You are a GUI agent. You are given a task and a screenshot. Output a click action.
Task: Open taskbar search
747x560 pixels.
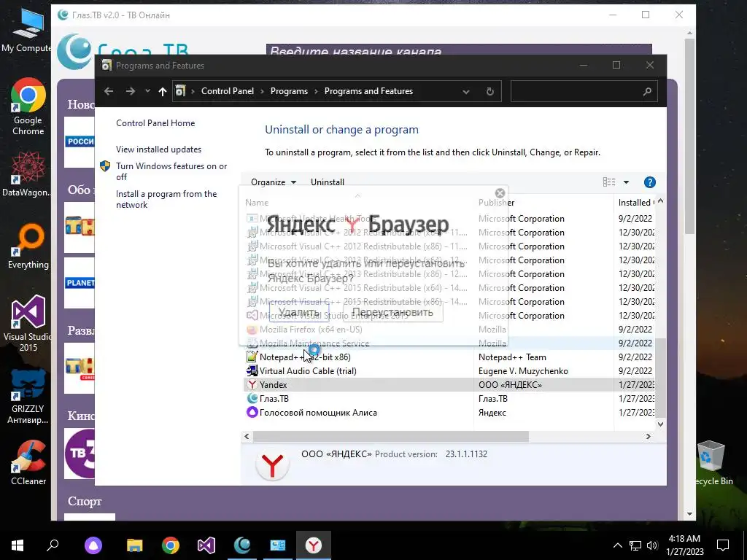click(x=53, y=545)
